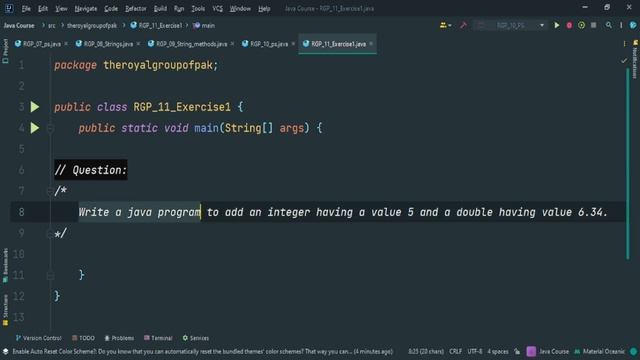This screenshot has width=640, height=360.
Task: Open the Material Oceanic theme selector
Action: [600, 351]
